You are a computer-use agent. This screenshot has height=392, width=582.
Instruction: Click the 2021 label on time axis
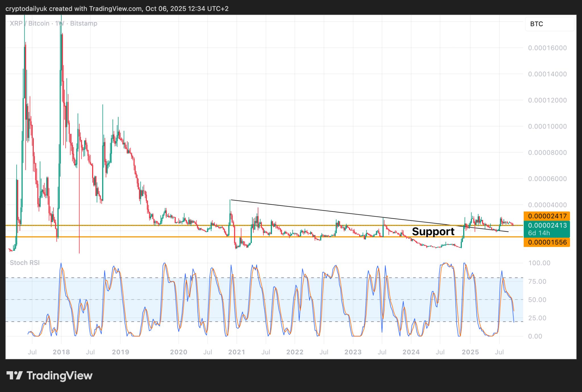click(236, 352)
